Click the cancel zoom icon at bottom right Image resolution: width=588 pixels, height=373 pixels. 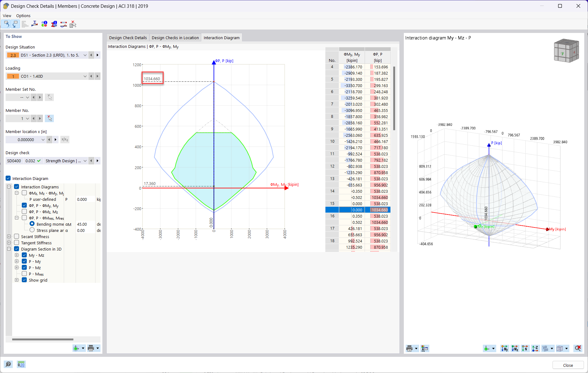coord(578,348)
